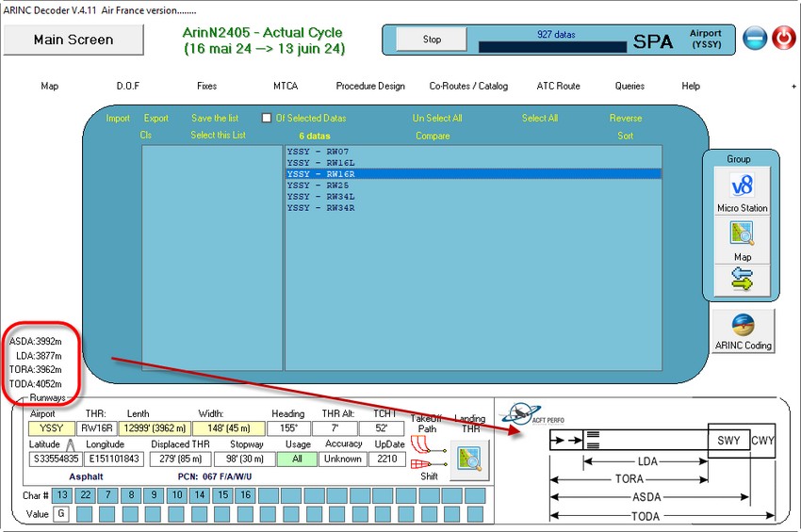
Task: Click the blue minus round icon
Action: [x=754, y=39]
